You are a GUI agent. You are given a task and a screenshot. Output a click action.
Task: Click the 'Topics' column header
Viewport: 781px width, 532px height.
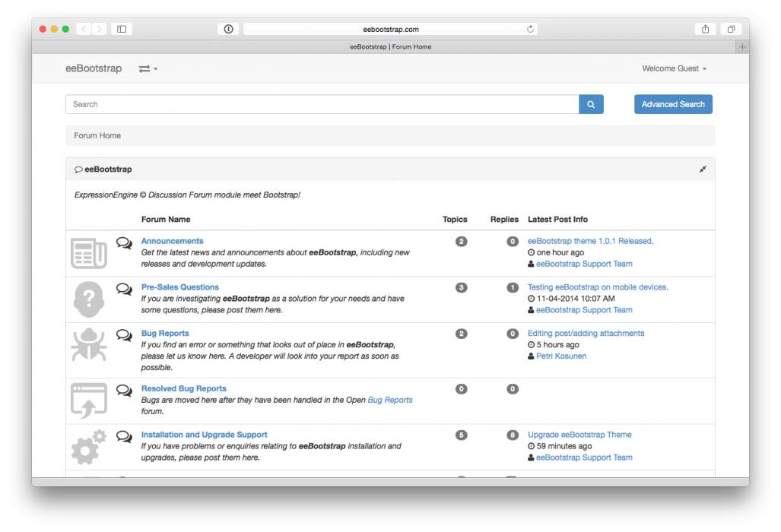pos(455,220)
